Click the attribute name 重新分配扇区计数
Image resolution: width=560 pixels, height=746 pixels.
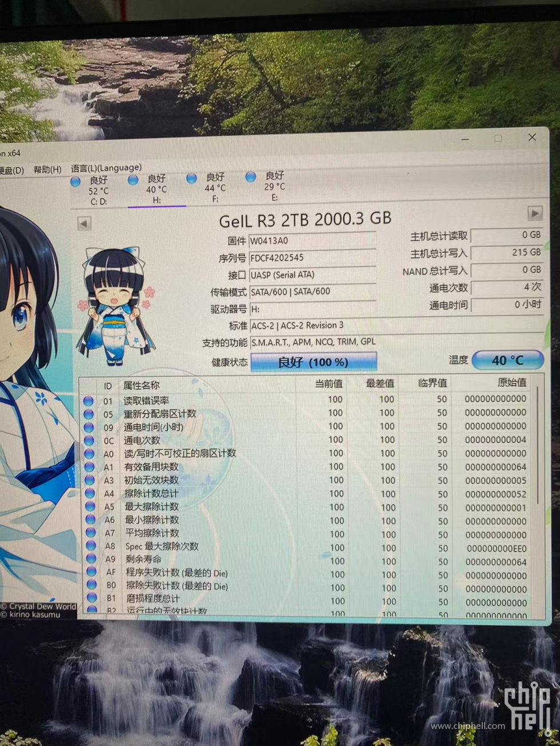(160, 414)
